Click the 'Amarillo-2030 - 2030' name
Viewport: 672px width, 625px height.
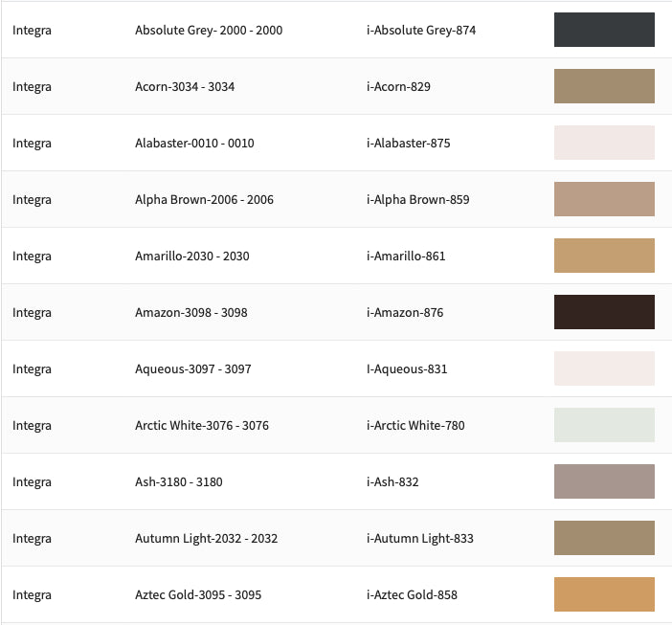tap(191, 257)
